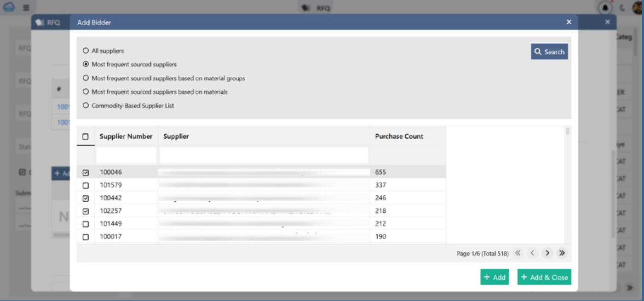The height and width of the screenshot is (301, 644).
Task: Click purchase count 218
Action: pos(380,211)
